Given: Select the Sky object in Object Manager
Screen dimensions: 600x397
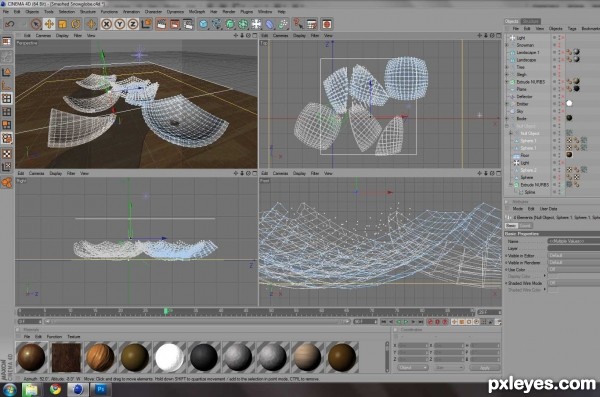Looking at the screenshot, I should [x=520, y=111].
